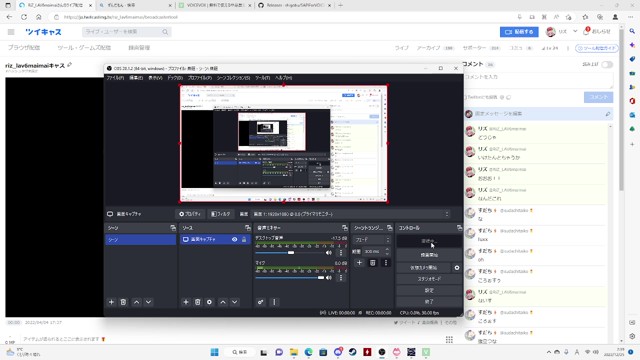The width and height of the screenshot is (640, 360).
Task: Open virtual camera settings gear icon
Action: click(x=457, y=267)
